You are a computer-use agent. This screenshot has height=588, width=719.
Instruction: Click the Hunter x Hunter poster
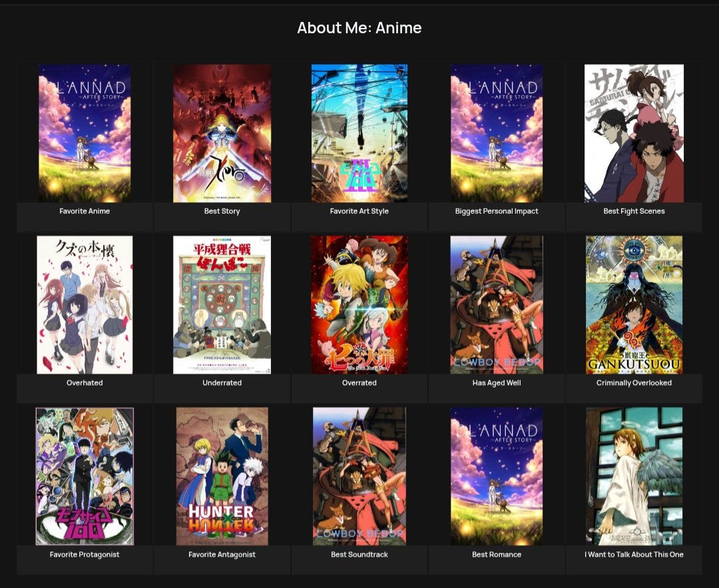pos(222,477)
